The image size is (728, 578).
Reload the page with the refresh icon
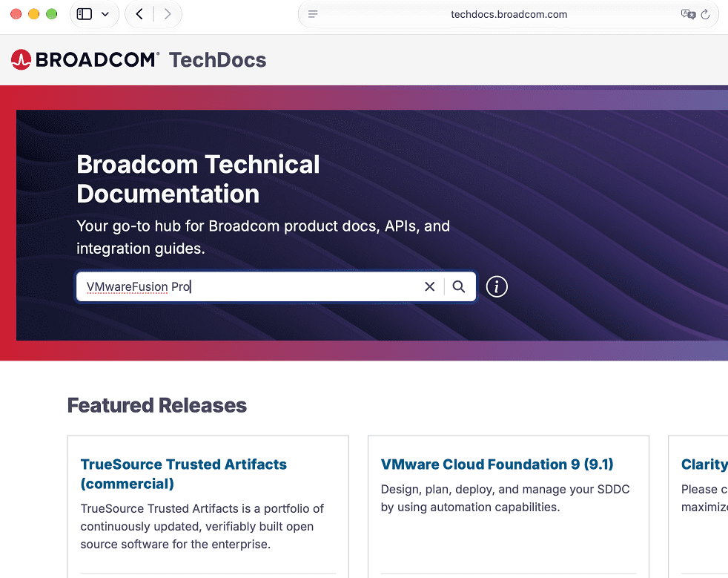pos(705,14)
